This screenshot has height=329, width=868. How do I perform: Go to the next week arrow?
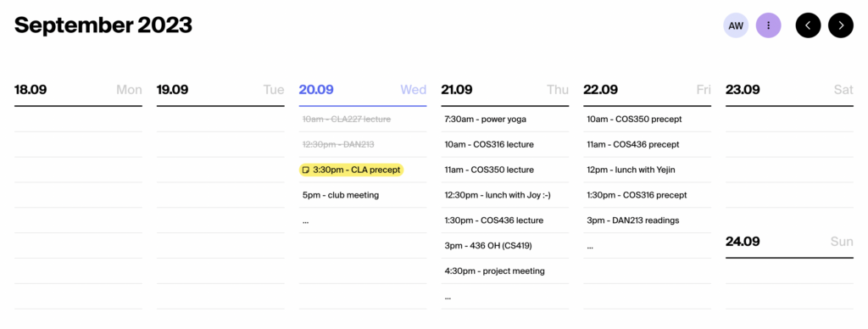tap(840, 25)
